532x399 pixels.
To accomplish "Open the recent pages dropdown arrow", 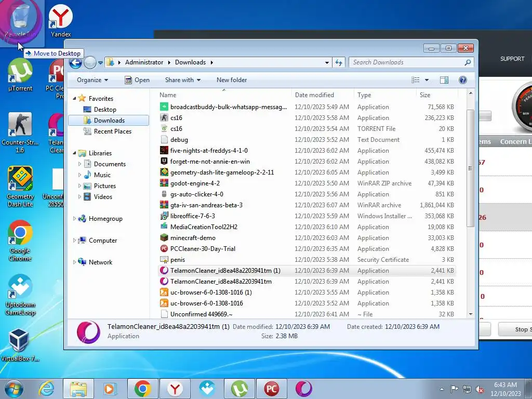I will (x=100, y=63).
